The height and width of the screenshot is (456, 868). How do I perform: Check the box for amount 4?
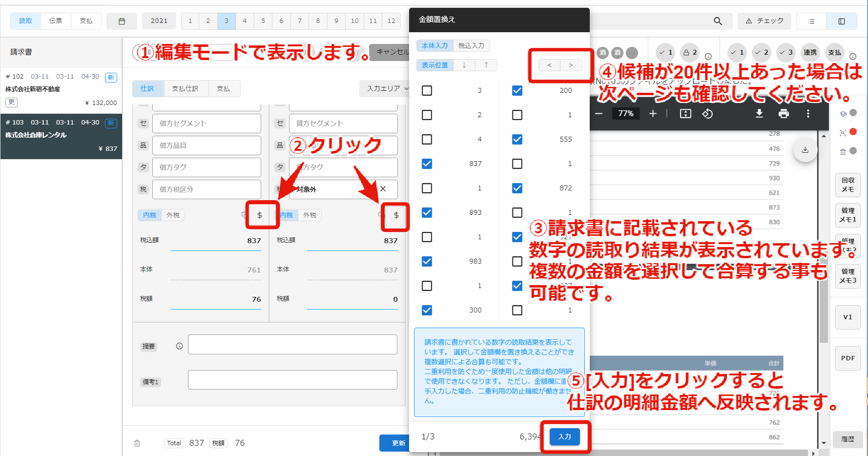tap(427, 139)
